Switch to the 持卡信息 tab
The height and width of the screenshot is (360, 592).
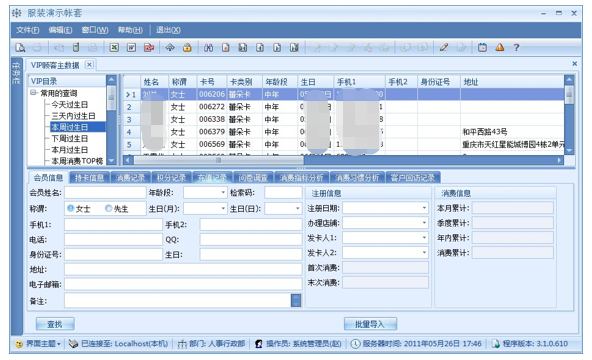tap(89, 177)
